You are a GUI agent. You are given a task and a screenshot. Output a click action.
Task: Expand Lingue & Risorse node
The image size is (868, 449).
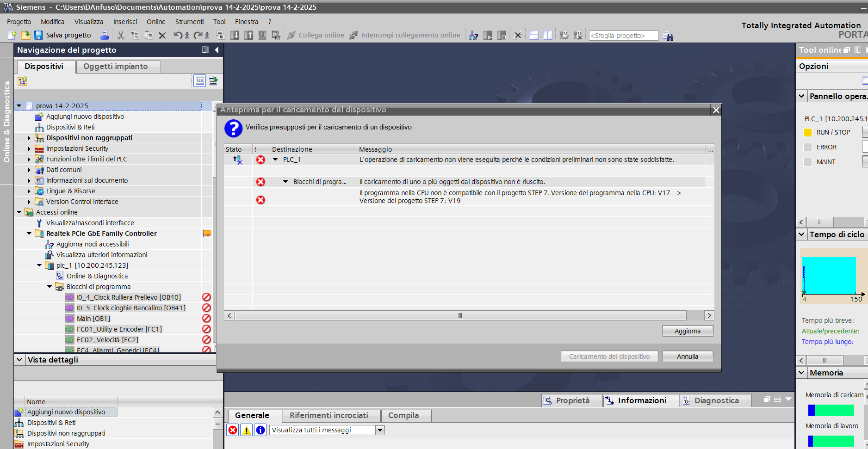coord(29,191)
